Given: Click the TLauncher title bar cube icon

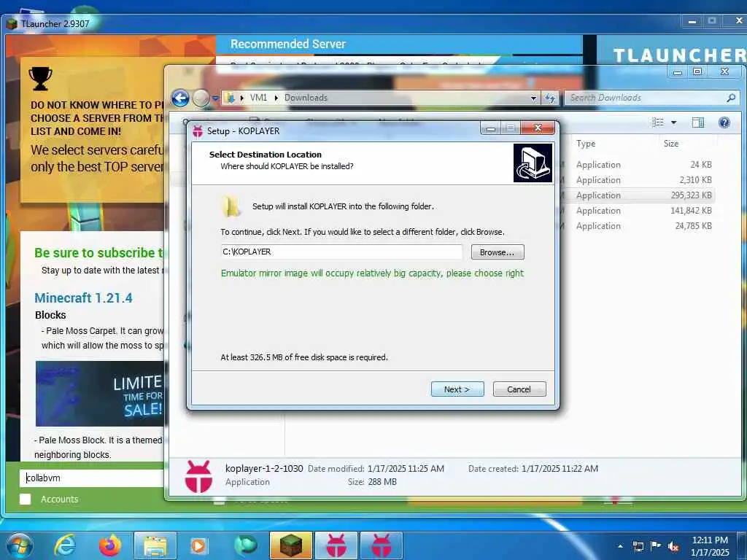Looking at the screenshot, I should tap(12, 23).
